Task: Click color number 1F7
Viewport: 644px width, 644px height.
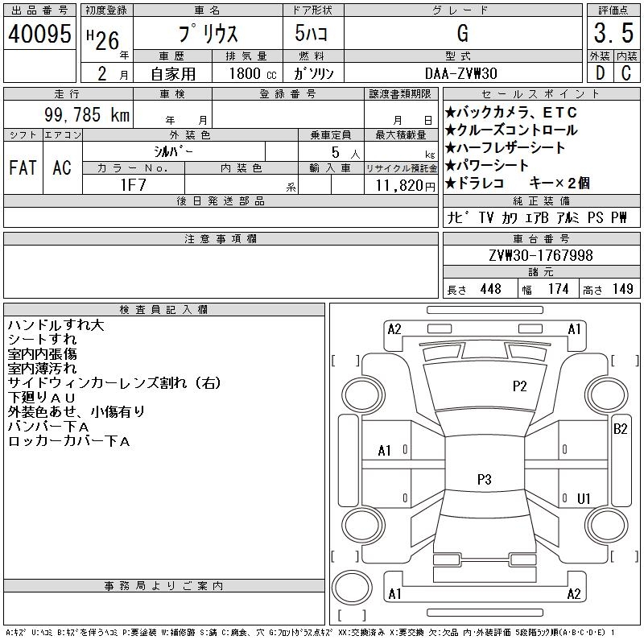Action: (134, 185)
